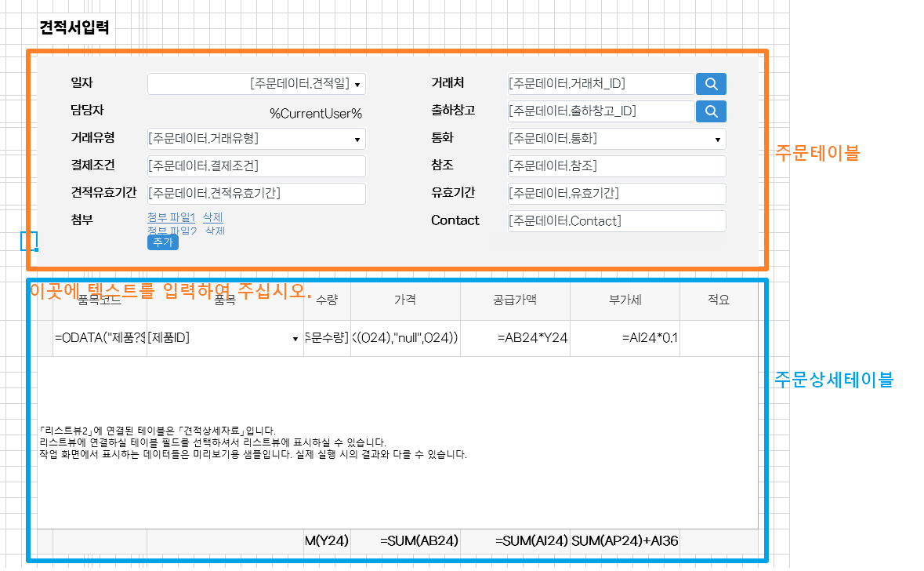
Task: Click the 견적유효기간 input field
Action: [x=256, y=194]
